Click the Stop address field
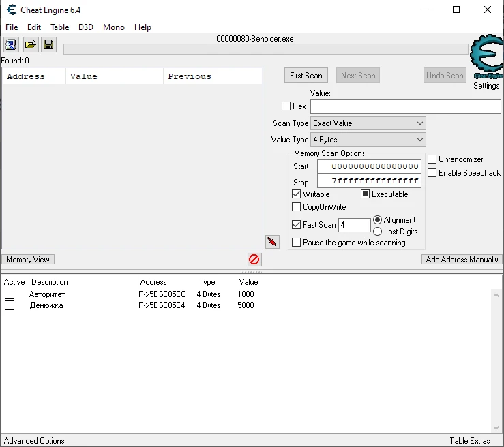 coord(370,181)
